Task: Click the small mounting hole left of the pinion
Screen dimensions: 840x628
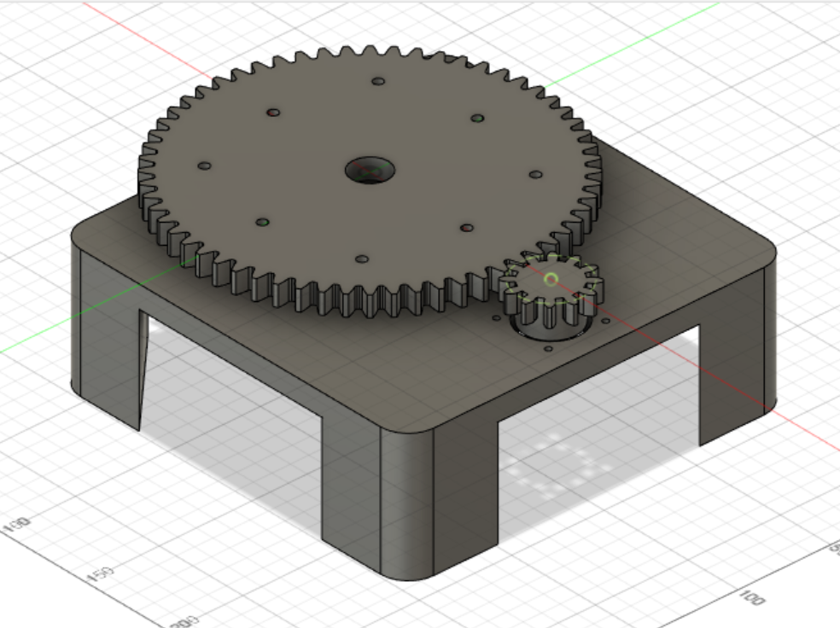Action: coord(496,318)
